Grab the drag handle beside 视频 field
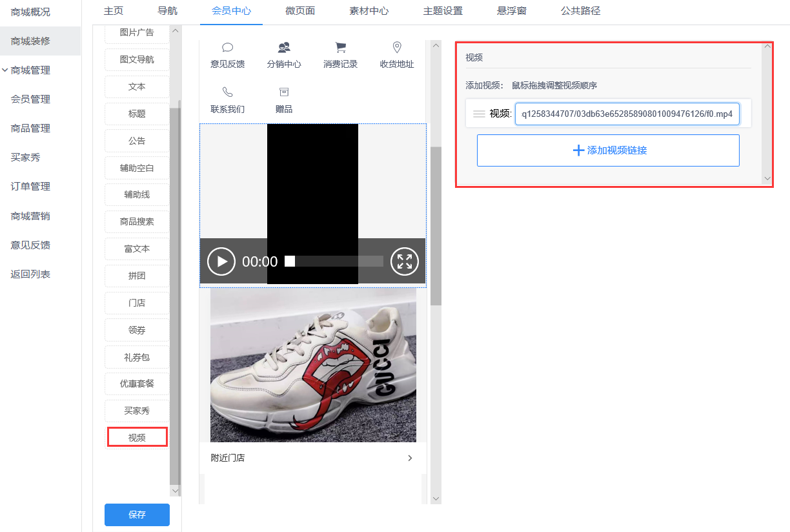Viewport: 790px width, 532px height. click(479, 114)
